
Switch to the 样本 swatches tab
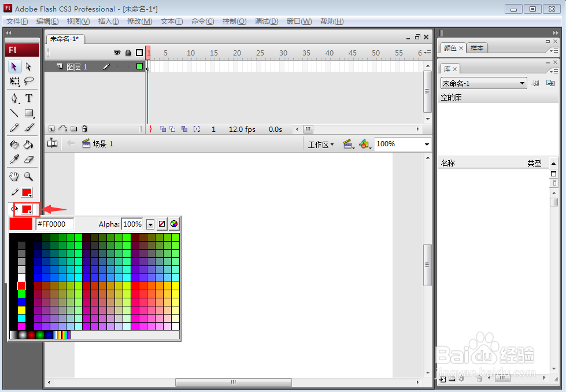[477, 47]
